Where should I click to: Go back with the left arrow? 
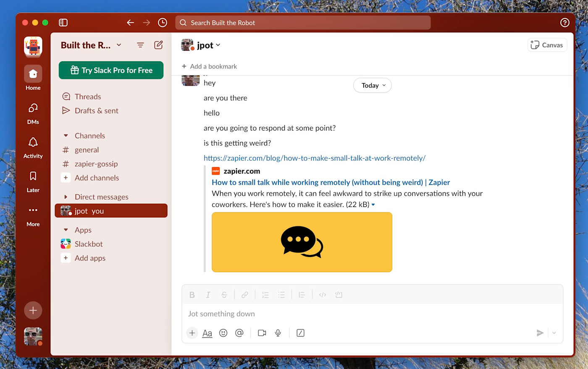130,23
